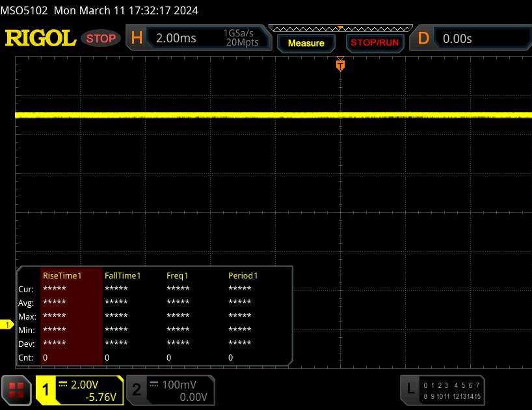Click the yellow channel 1 waveform trace
This screenshot has height=410, width=532.
click(x=273, y=115)
